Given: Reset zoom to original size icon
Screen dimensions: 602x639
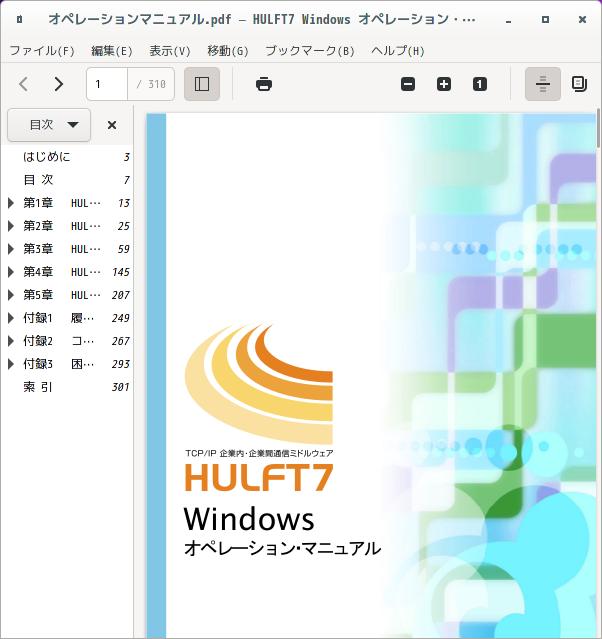Looking at the screenshot, I should coord(480,84).
